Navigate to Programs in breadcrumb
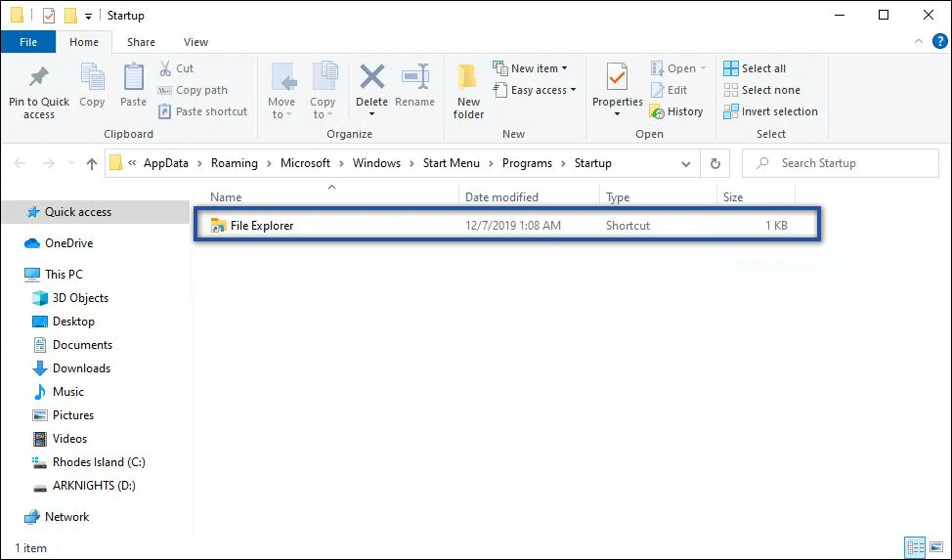 click(x=527, y=163)
